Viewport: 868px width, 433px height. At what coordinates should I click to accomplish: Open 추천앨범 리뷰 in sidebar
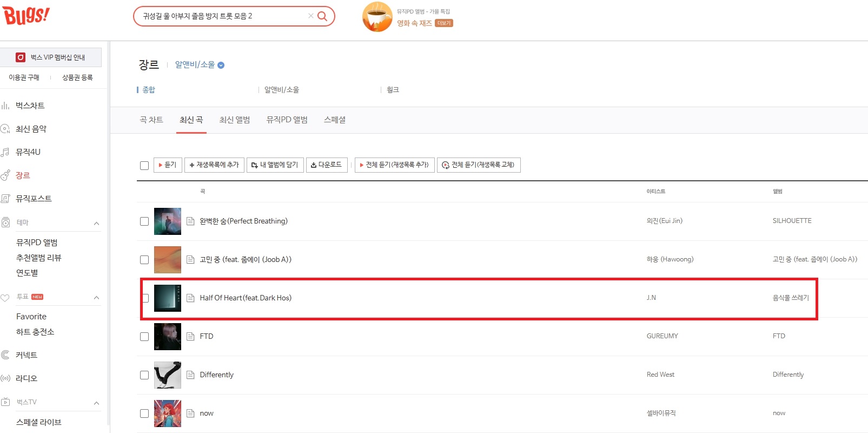[39, 258]
